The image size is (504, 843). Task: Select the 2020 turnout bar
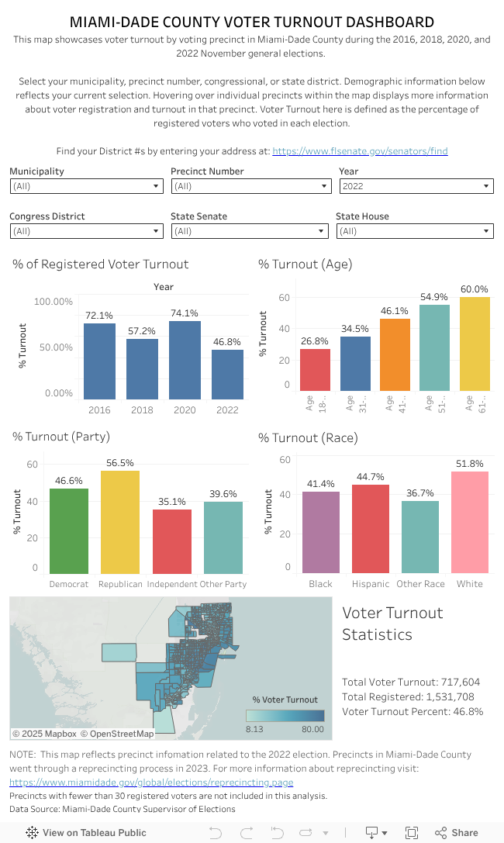pyautogui.click(x=185, y=360)
